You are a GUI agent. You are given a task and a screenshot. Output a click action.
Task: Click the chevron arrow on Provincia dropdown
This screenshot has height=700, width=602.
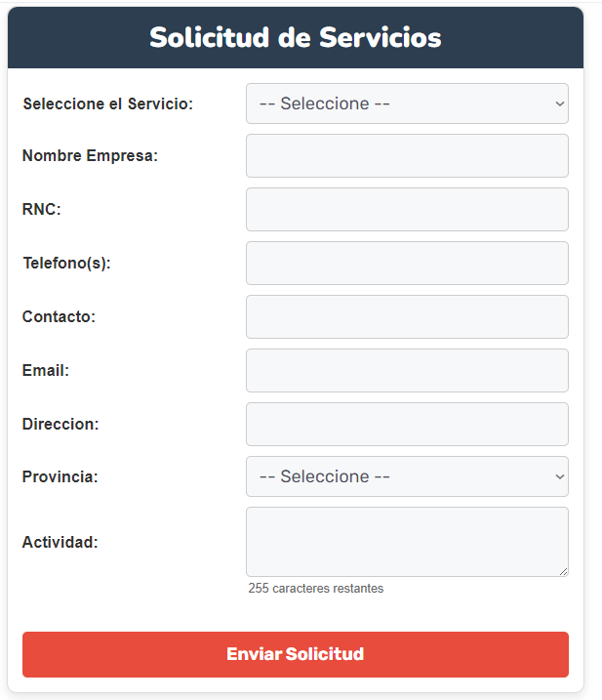coord(560,476)
